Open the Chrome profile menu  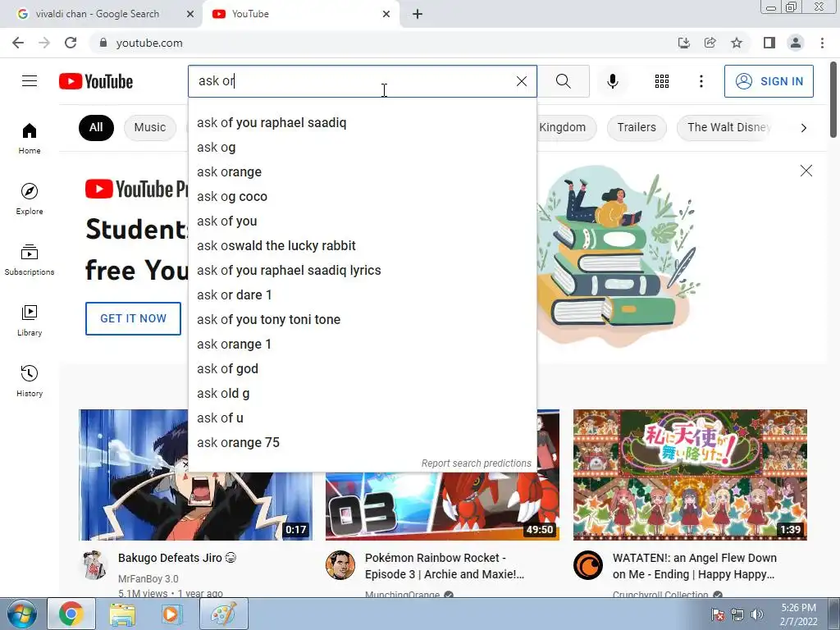coord(796,43)
